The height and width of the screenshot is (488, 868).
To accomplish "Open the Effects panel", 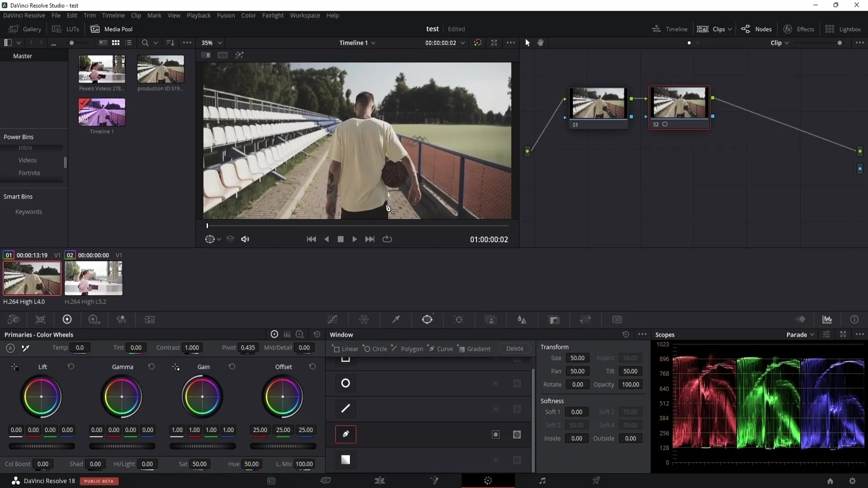I will pos(799,29).
